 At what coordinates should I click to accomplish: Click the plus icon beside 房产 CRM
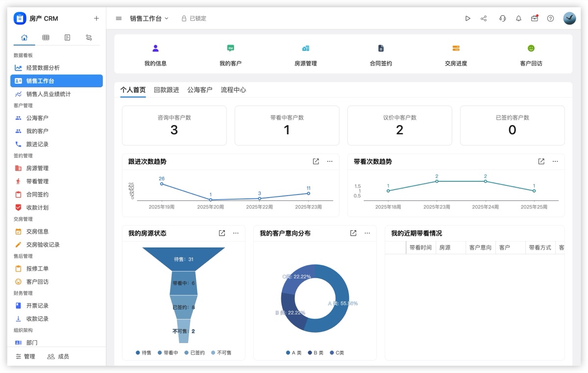pos(96,19)
